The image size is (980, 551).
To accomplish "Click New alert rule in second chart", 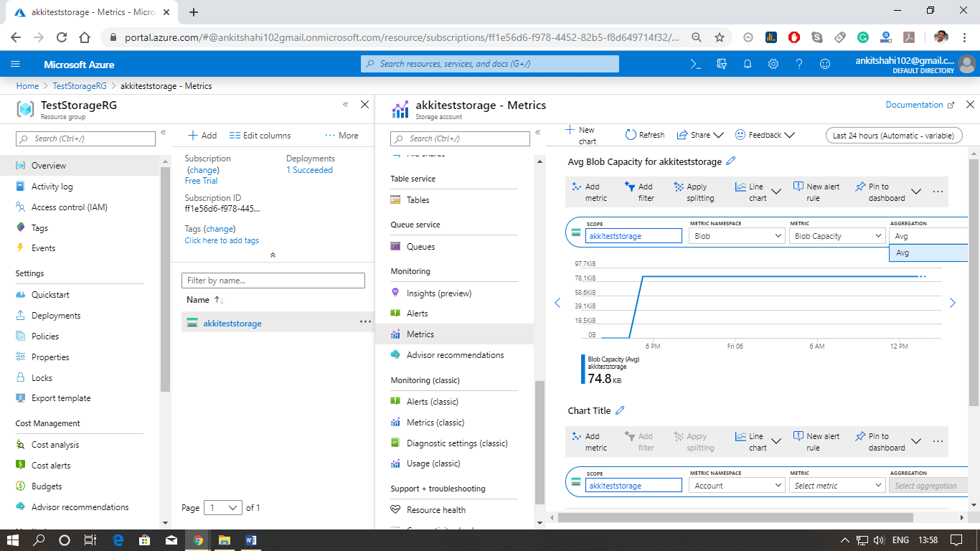I will point(817,442).
